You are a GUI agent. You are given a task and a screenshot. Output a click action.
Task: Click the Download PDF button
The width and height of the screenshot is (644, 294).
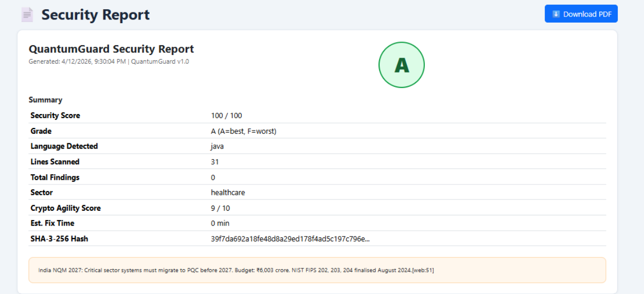[x=581, y=14]
